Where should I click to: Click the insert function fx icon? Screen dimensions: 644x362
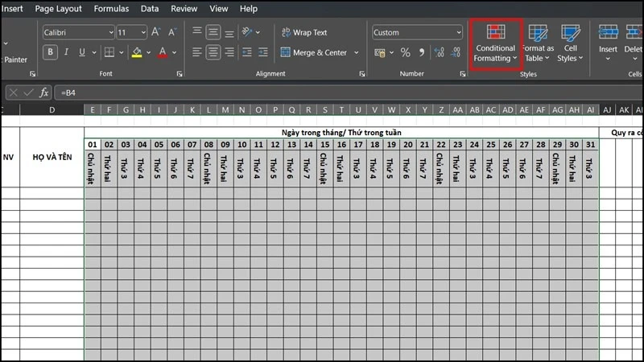click(x=44, y=93)
